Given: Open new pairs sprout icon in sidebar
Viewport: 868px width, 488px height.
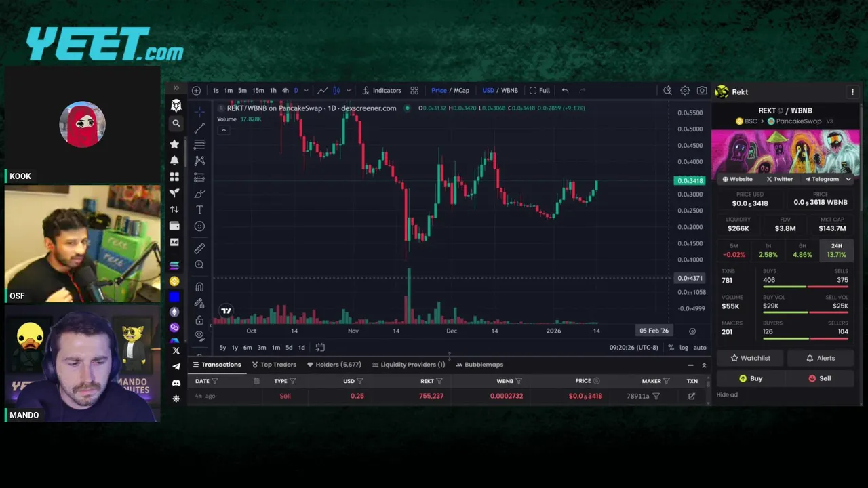Looking at the screenshot, I should tap(174, 192).
